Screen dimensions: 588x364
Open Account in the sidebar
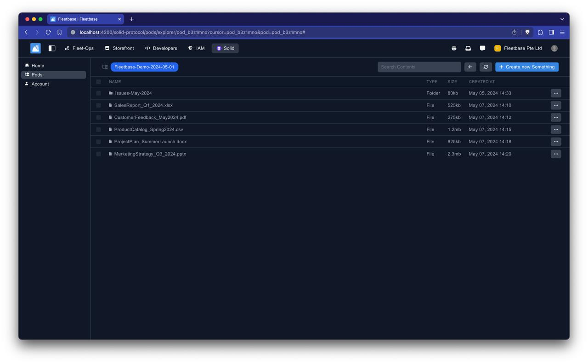(x=53, y=84)
